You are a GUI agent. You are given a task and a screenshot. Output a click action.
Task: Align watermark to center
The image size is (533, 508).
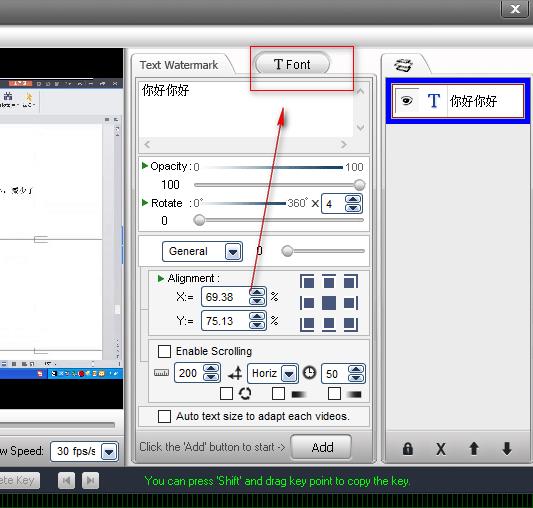click(x=329, y=303)
